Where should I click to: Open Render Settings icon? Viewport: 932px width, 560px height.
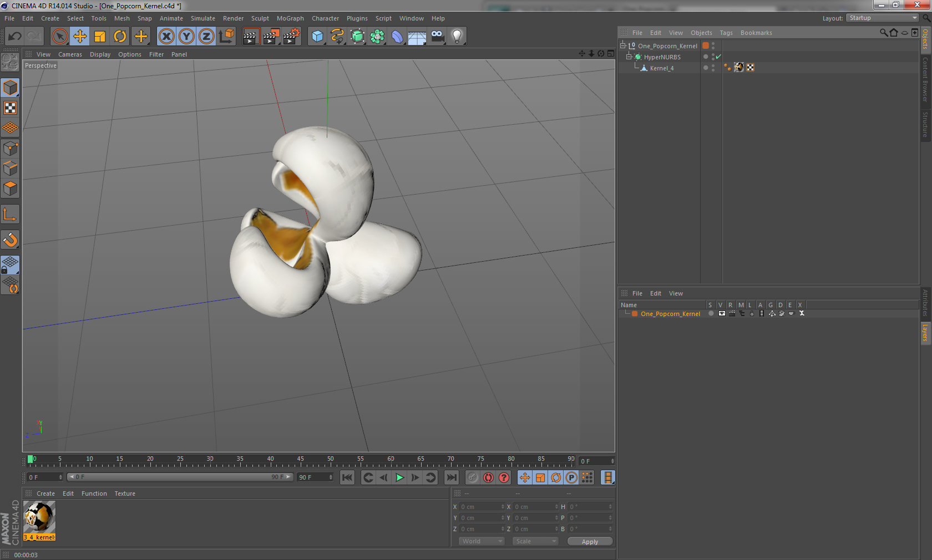pyautogui.click(x=292, y=37)
